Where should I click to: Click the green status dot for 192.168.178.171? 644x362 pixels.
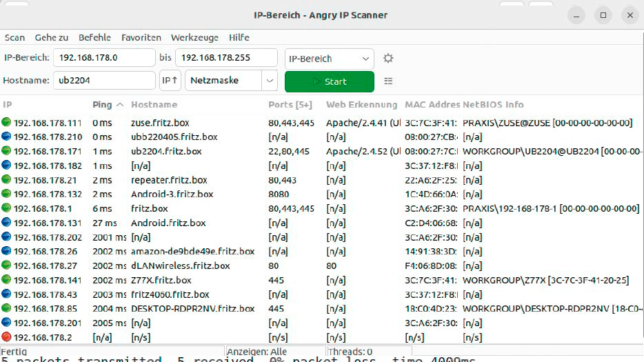6,151
